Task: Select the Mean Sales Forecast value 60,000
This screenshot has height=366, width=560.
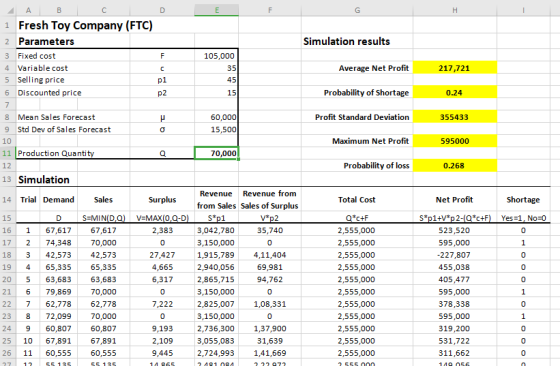Action: pyautogui.click(x=216, y=117)
